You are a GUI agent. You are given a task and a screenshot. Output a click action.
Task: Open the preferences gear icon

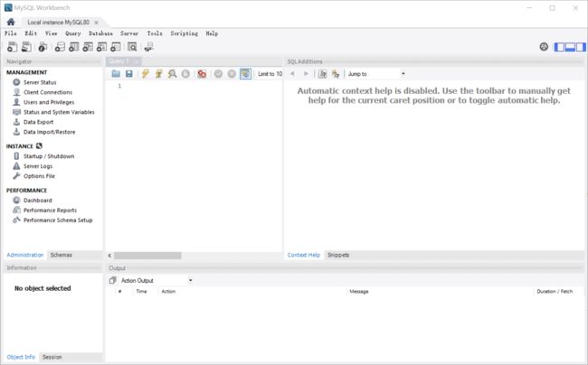coord(544,46)
